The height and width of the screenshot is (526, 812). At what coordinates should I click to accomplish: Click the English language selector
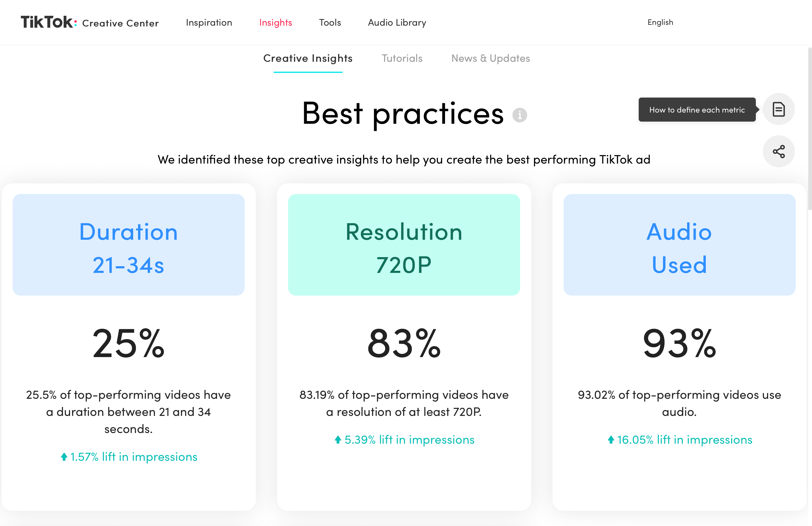pyautogui.click(x=661, y=22)
